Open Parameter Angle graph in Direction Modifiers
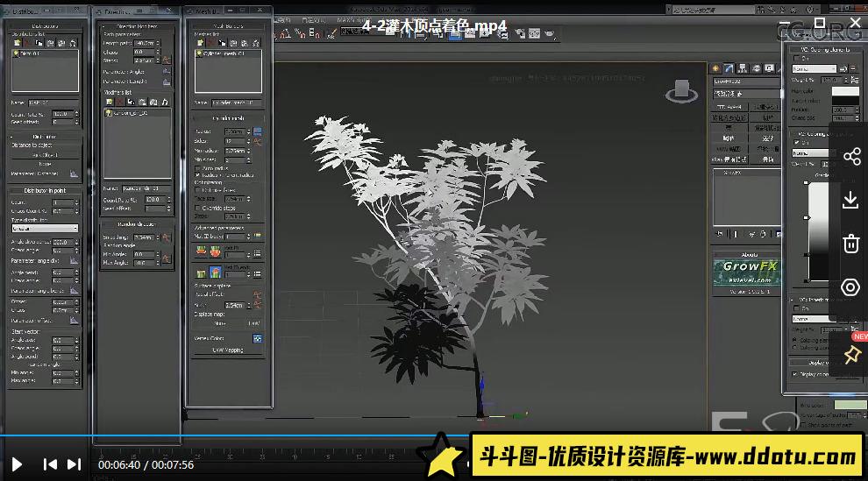The image size is (868, 481). click(x=166, y=71)
